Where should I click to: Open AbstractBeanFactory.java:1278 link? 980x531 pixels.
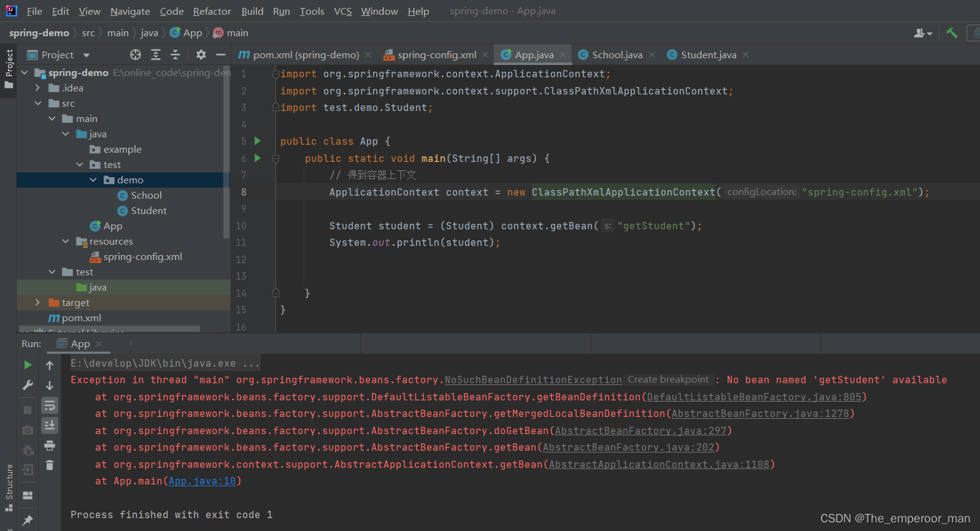click(760, 414)
